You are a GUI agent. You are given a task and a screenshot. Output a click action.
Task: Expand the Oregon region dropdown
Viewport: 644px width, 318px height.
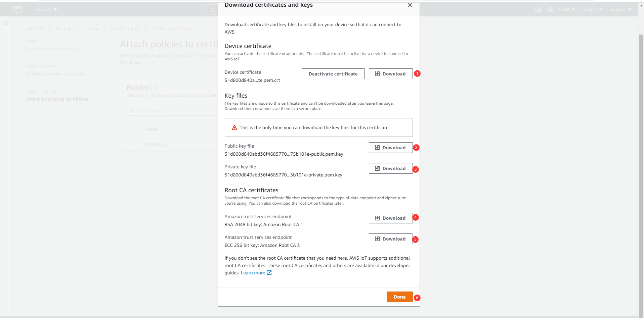click(x=593, y=9)
